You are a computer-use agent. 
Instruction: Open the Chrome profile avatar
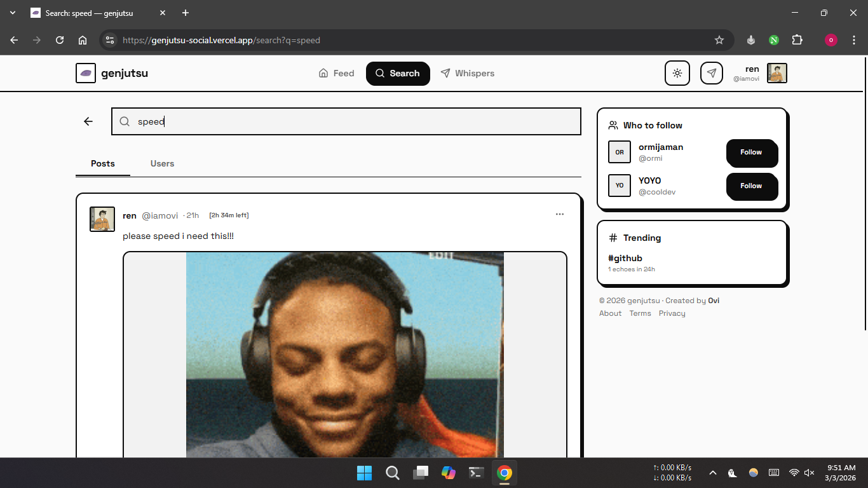coord(831,40)
